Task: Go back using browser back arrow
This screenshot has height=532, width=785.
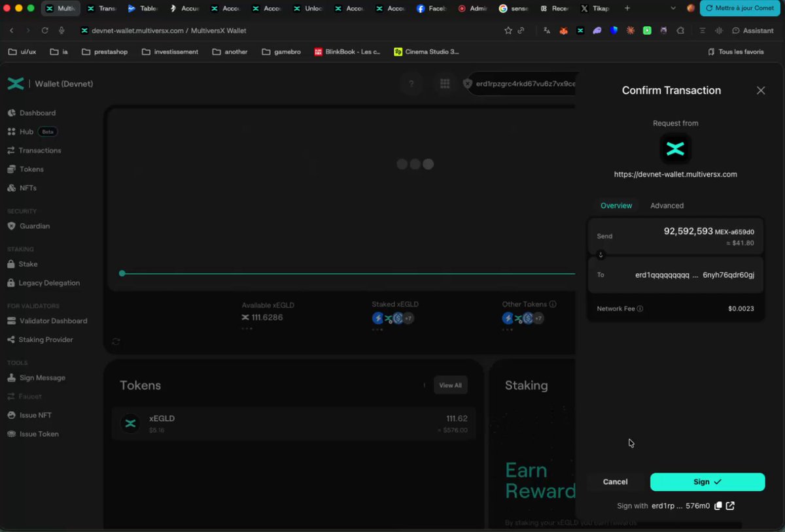Action: 12,31
